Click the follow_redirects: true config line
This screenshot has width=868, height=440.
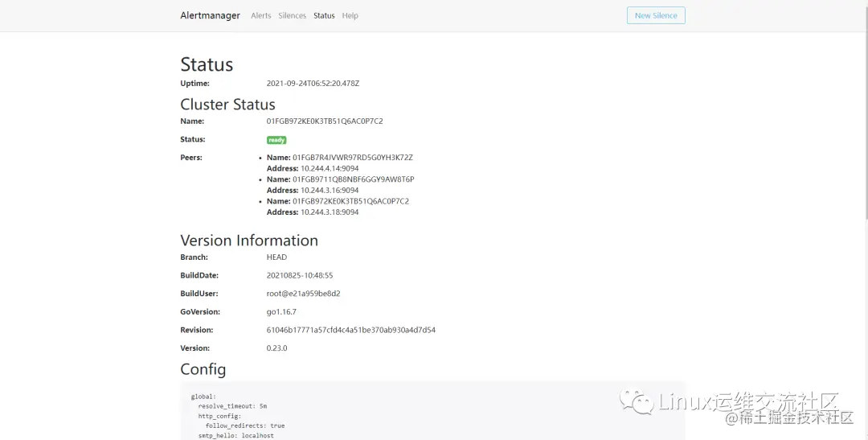[244, 426]
